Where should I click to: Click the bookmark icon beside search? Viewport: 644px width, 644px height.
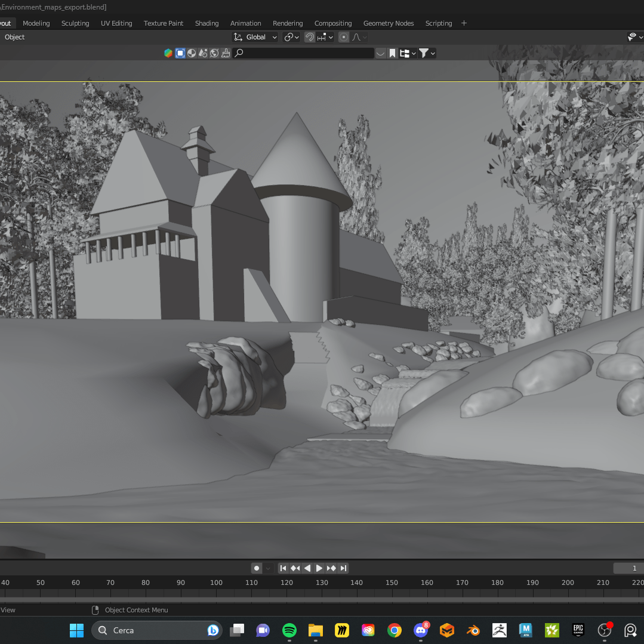(x=392, y=53)
